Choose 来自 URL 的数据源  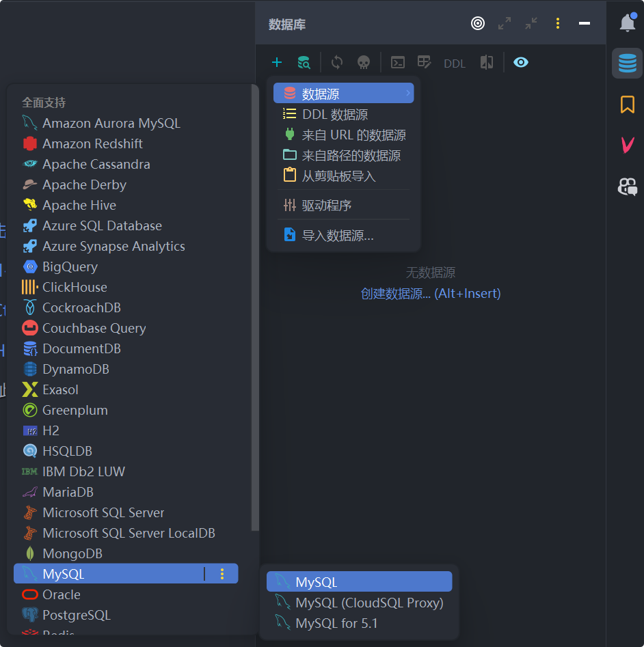point(343,135)
